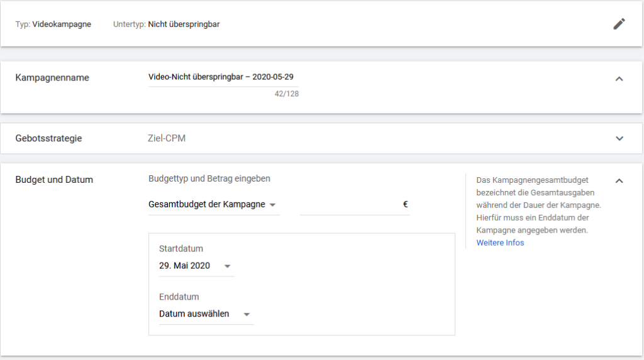The height and width of the screenshot is (360, 644).
Task: Collapse the Budget und Datum chevron
Action: (619, 181)
